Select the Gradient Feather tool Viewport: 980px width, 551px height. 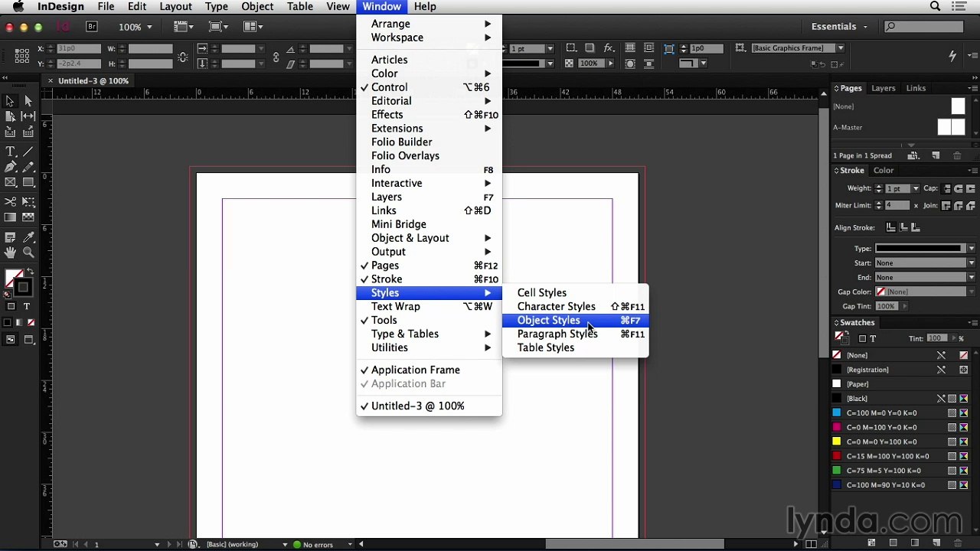[x=28, y=218]
